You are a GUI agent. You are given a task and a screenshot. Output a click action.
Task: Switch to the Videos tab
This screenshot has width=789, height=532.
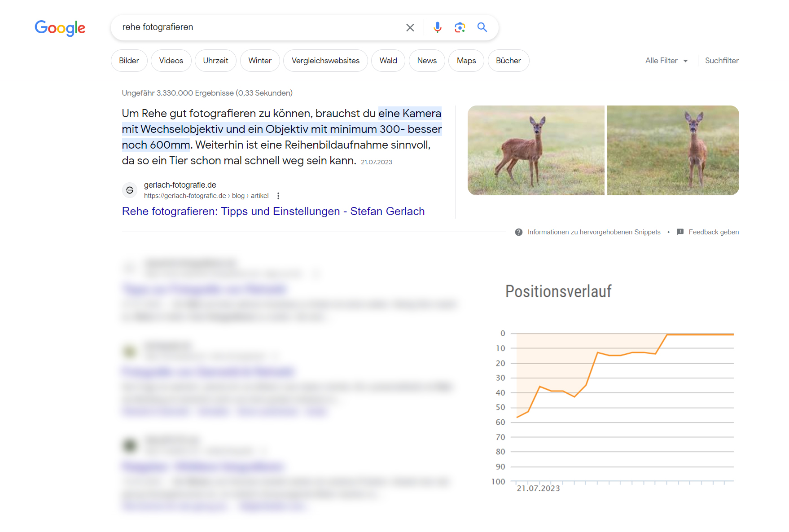171,61
